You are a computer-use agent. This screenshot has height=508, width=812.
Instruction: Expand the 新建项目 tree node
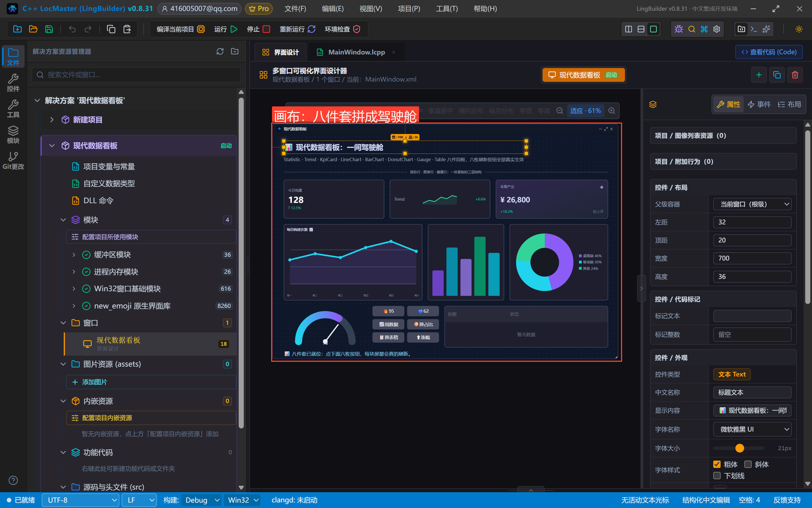52,120
